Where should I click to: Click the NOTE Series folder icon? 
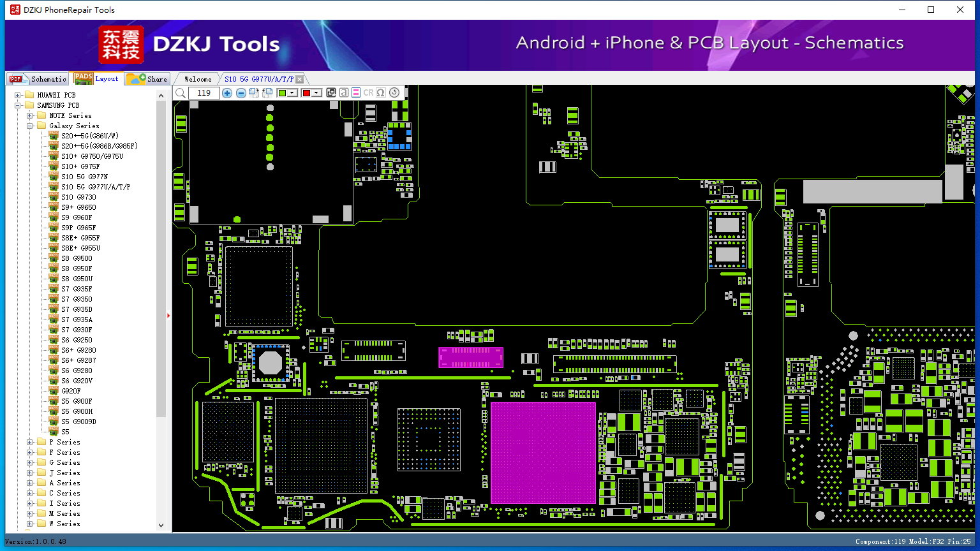(x=41, y=115)
